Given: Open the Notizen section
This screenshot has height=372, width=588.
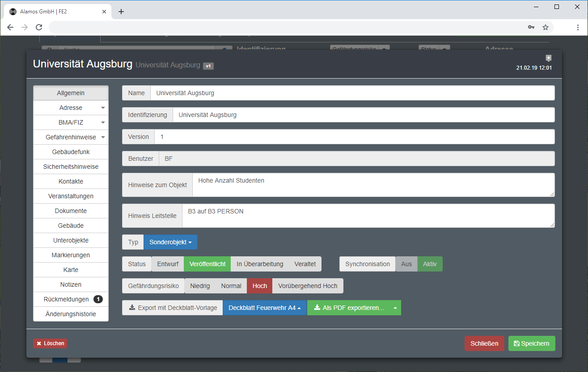Looking at the screenshot, I should pyautogui.click(x=71, y=284).
